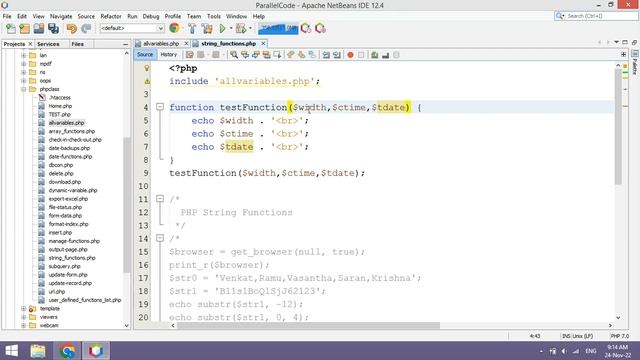The height and width of the screenshot is (360, 640).
Task: Click the Last Edit editor toolbar icon
Action: pos(189,55)
